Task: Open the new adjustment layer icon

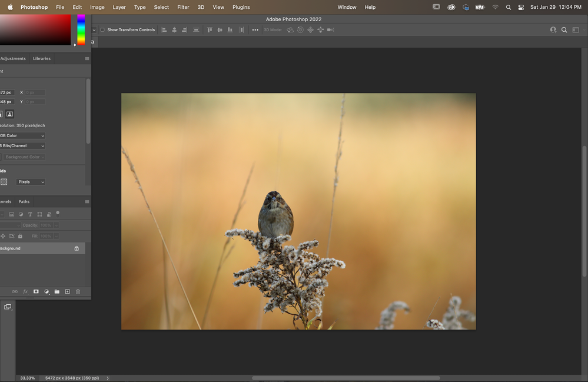Action: point(46,291)
